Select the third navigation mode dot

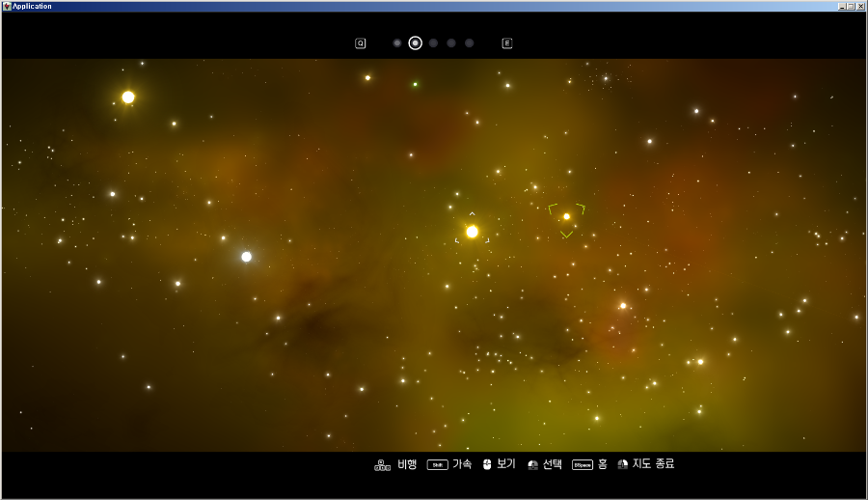click(x=434, y=43)
